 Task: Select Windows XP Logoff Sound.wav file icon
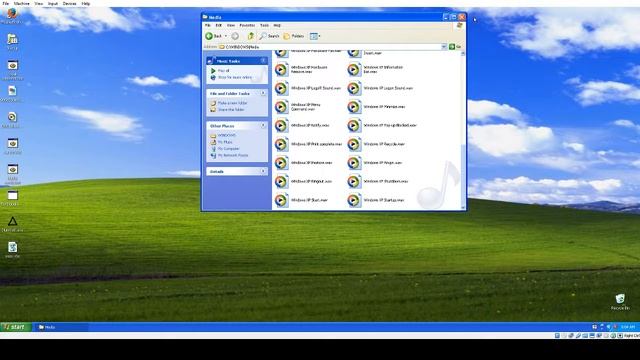pos(281,88)
